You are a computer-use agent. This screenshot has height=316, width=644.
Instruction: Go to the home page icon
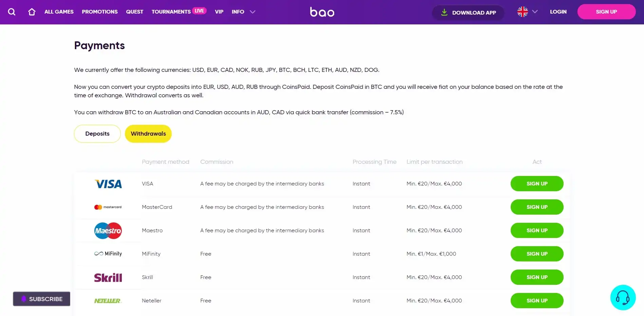point(32,12)
